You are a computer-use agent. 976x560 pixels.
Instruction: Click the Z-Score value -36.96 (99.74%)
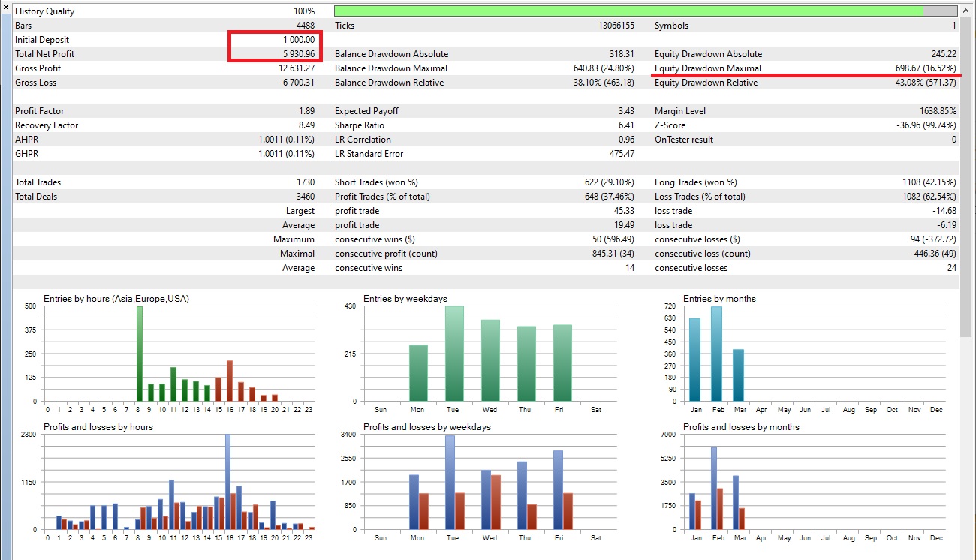click(x=926, y=125)
